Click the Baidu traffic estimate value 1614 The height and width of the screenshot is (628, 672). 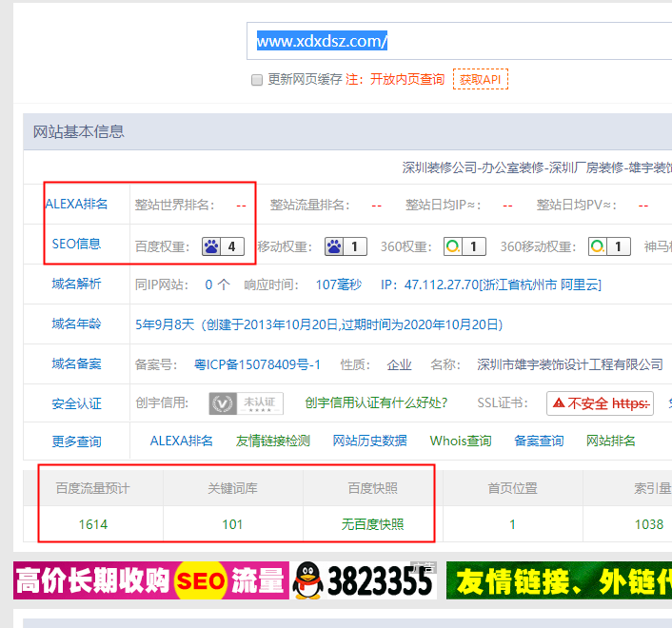(92, 524)
